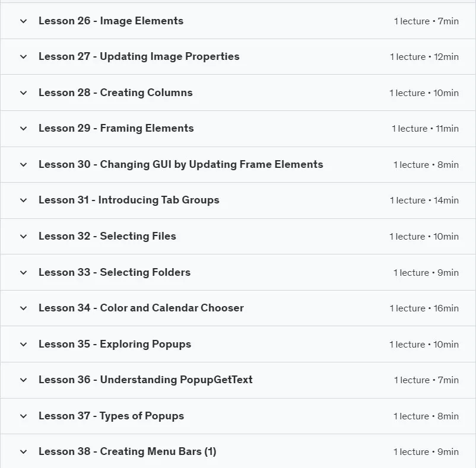Image resolution: width=476 pixels, height=468 pixels.
Task: Select Lesson 27 Updating Image Properties heading
Action: pos(139,56)
